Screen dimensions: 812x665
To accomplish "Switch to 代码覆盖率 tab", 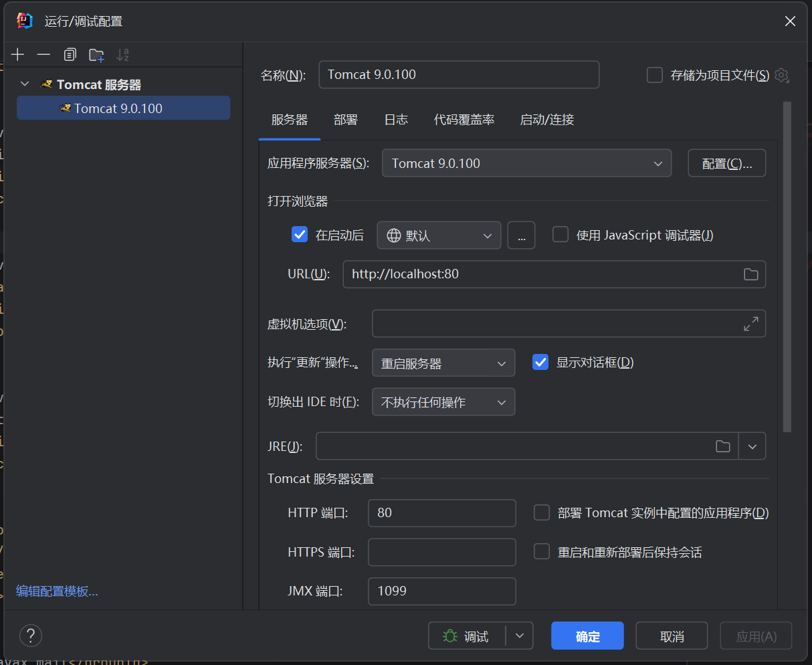I will tap(464, 120).
